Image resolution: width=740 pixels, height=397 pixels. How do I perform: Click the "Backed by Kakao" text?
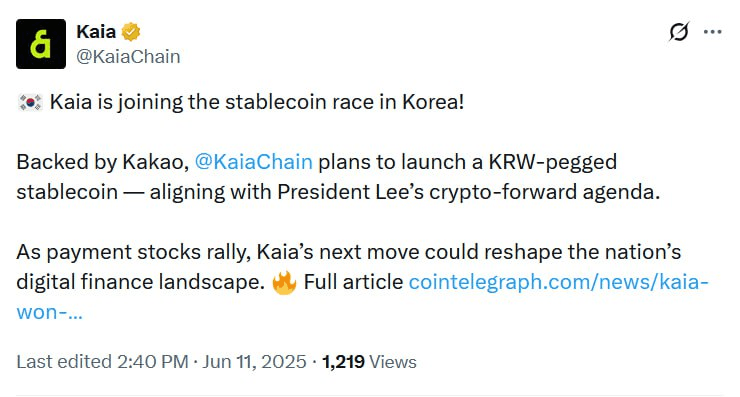click(100, 162)
